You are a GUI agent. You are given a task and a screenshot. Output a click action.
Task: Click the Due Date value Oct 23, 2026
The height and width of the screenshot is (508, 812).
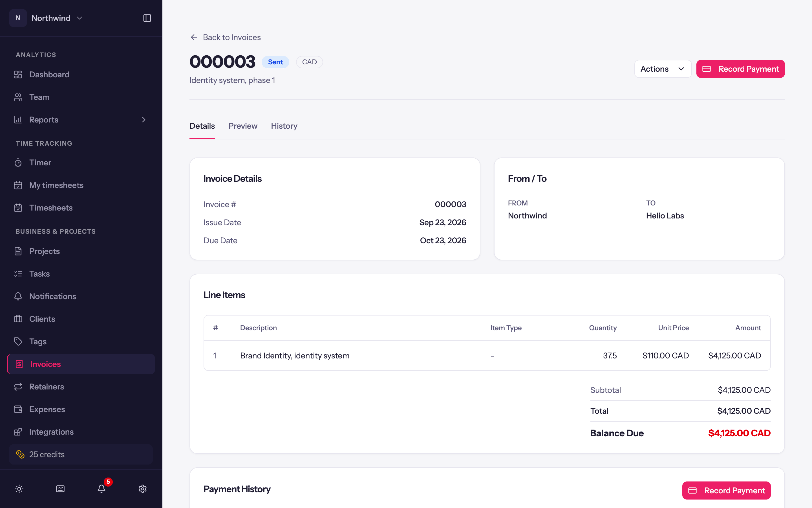(443, 240)
